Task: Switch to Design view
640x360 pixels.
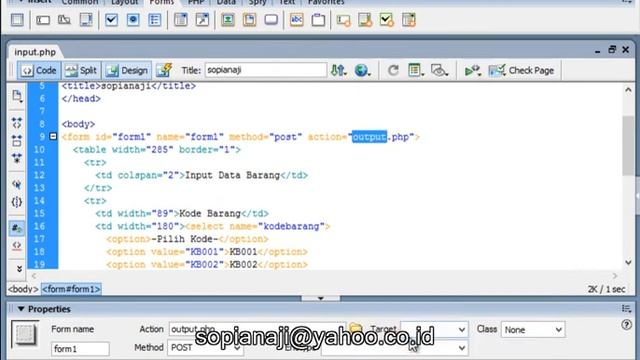Action: (127, 70)
